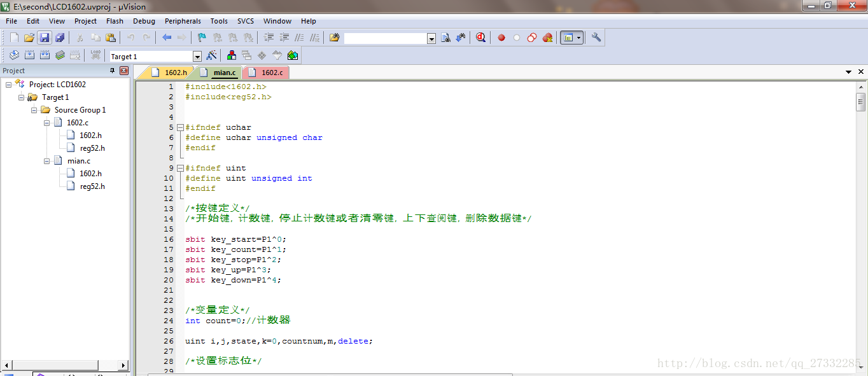Click the Find in Files icon
The width and height of the screenshot is (868, 376).
tap(445, 38)
